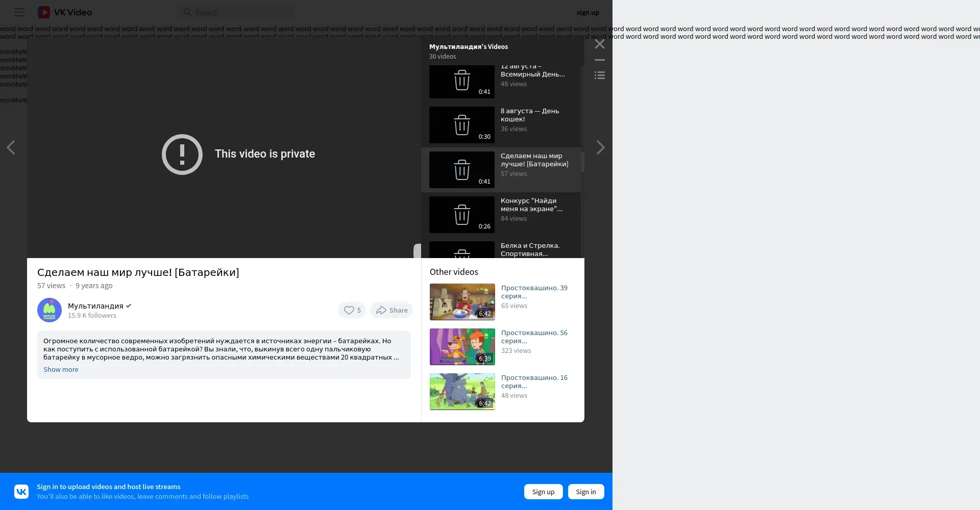
Task: Open 'Простоквашино. 39 серия' thumbnail
Action: click(462, 302)
